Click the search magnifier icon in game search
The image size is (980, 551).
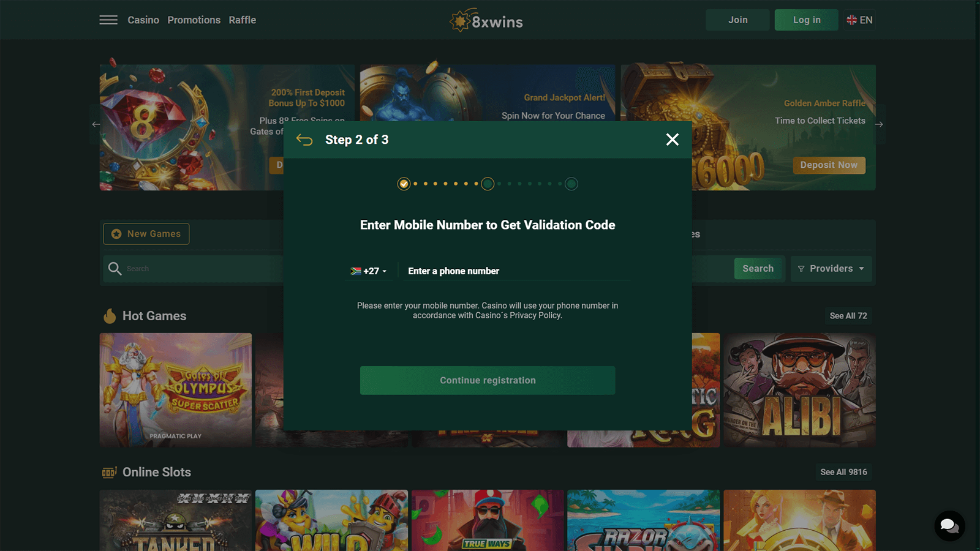[115, 268]
